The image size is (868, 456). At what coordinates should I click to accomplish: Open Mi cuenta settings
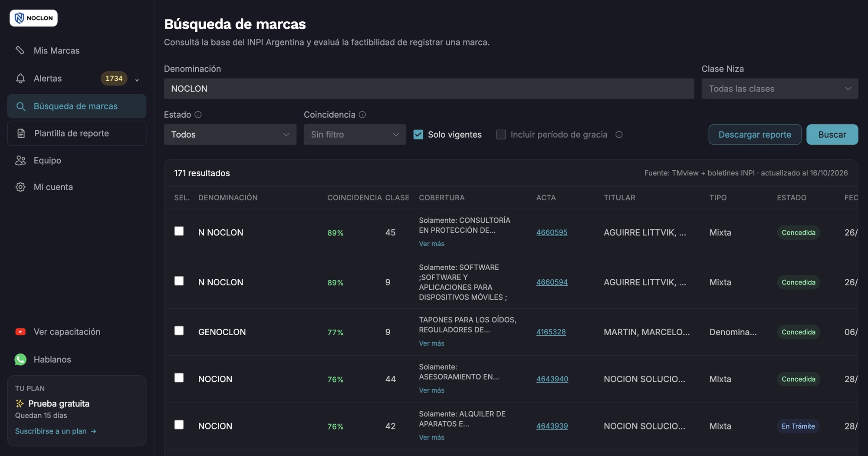pyautogui.click(x=77, y=187)
